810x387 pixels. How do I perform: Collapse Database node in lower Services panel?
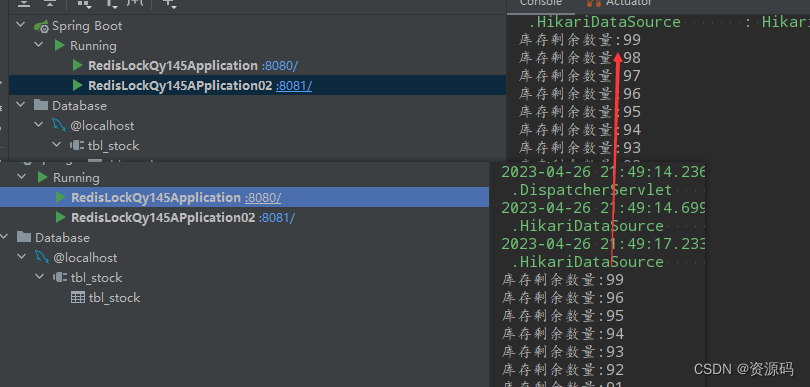(4, 237)
